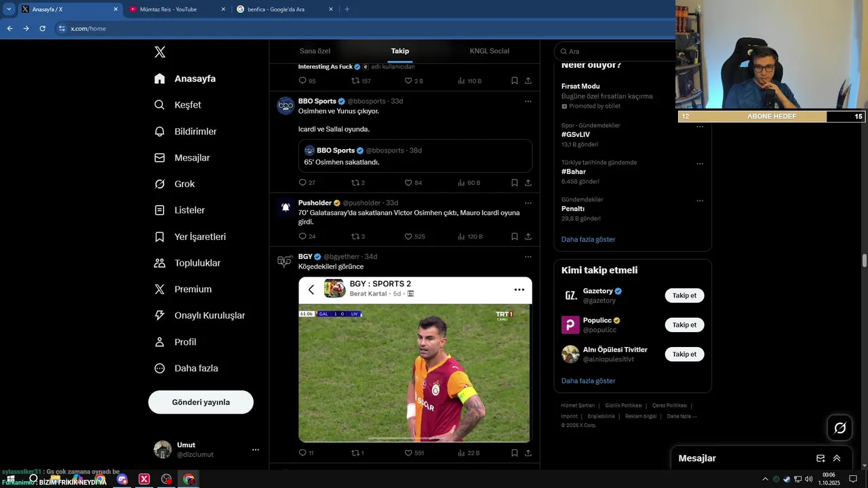Click the Ara search field

coord(617,52)
